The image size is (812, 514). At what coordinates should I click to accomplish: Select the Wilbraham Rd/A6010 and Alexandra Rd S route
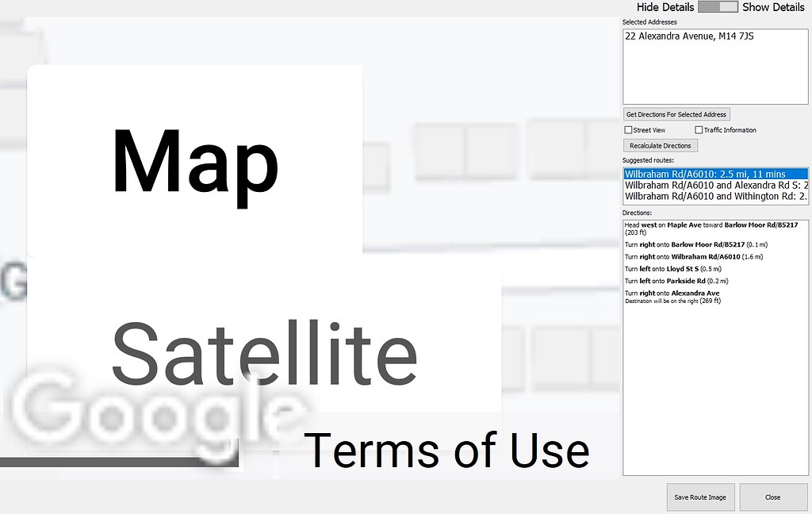tap(714, 185)
